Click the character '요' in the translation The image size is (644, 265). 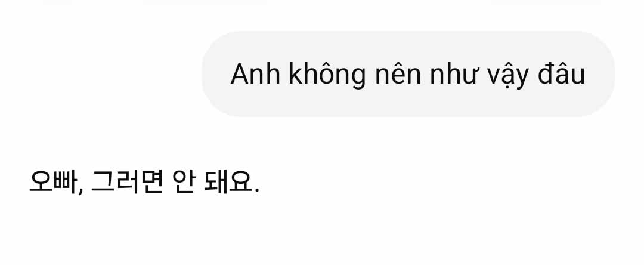pos(240,181)
